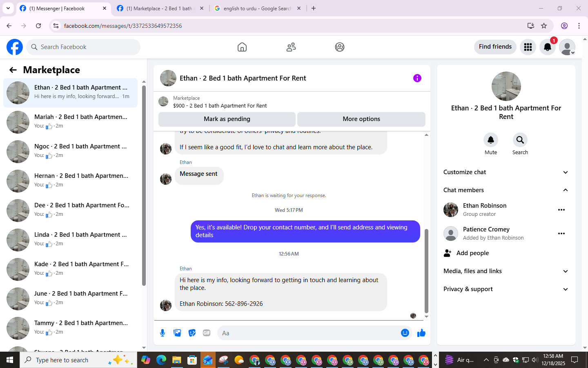Open Kade conversation in the list
This screenshot has width=588, height=368.
click(x=71, y=269)
